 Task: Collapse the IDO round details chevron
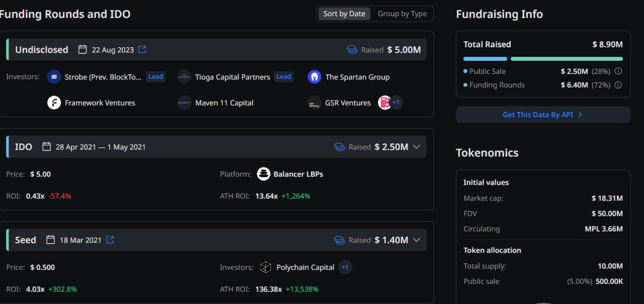(417, 147)
